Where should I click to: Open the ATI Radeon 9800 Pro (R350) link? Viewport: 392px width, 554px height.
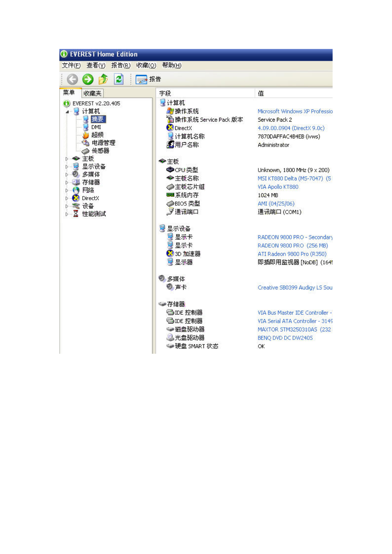pyautogui.click(x=292, y=254)
